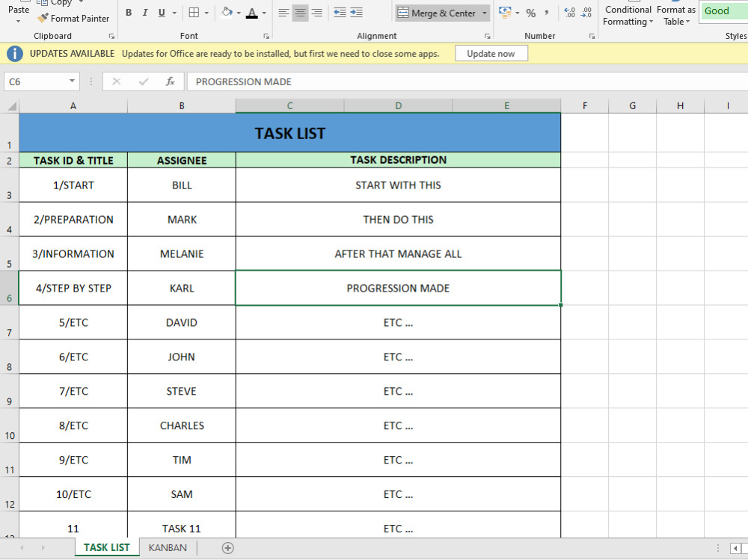Expand the Conditional Formatting menu
This screenshot has height=560, width=748.
(627, 16)
